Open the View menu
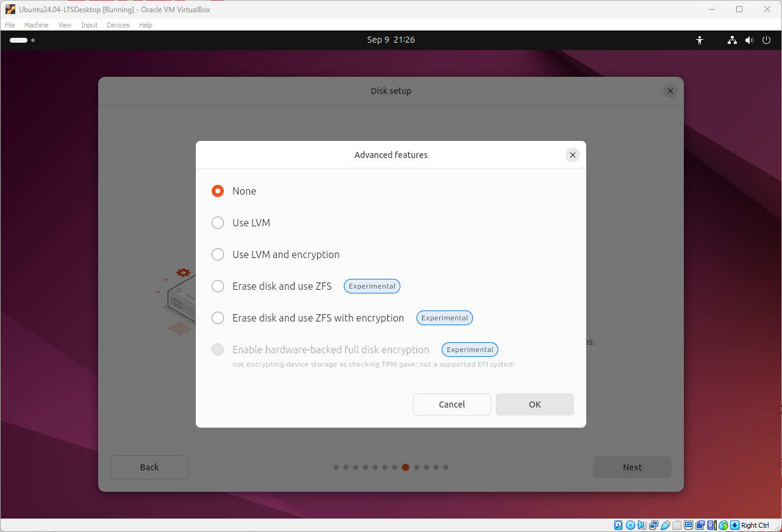Image resolution: width=782 pixels, height=532 pixels. (65, 25)
